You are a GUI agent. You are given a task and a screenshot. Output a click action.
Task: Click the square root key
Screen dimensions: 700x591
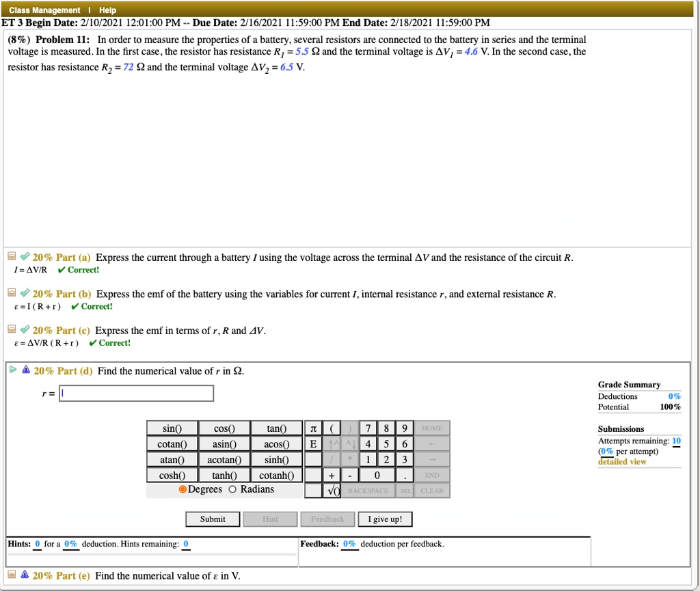tap(332, 491)
